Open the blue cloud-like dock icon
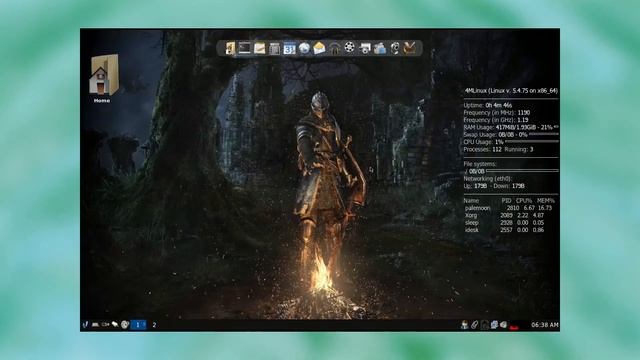640x360 pixels. click(380, 48)
